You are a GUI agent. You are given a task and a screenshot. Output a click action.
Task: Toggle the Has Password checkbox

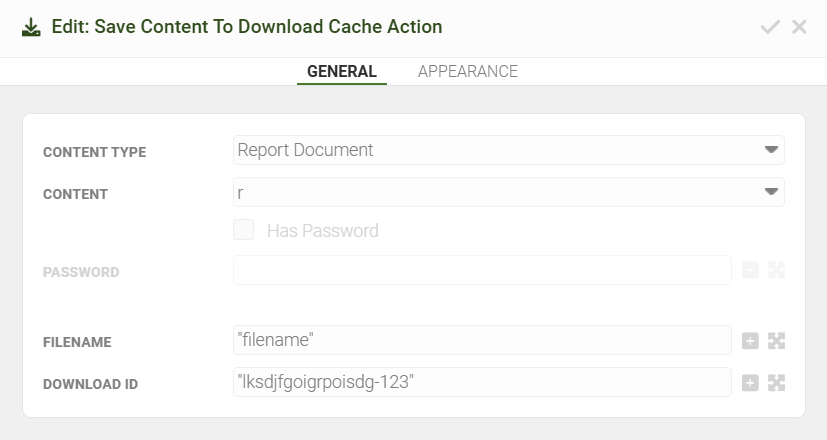tap(243, 231)
